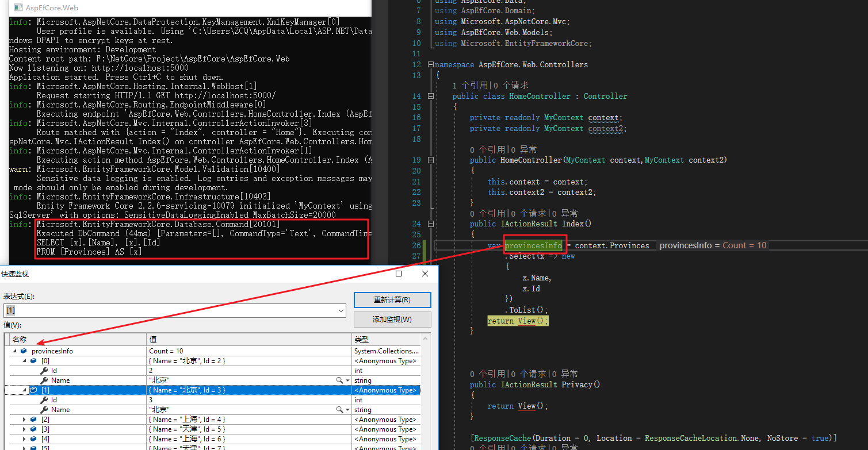
Task: Click the wrench icon of Id under [1]
Action: click(44, 399)
